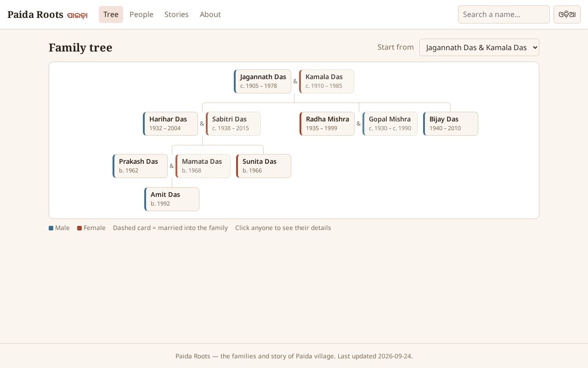
Task: Select Kamala Das card
Action: tap(327, 81)
